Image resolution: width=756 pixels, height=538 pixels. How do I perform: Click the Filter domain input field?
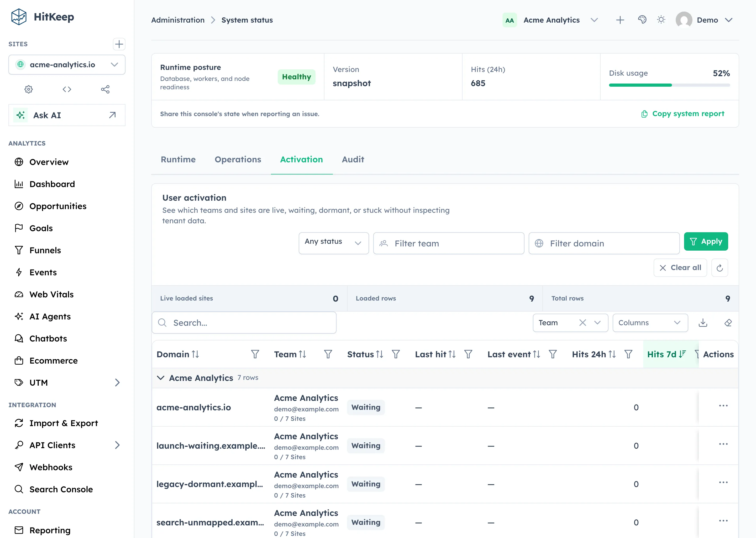(604, 243)
